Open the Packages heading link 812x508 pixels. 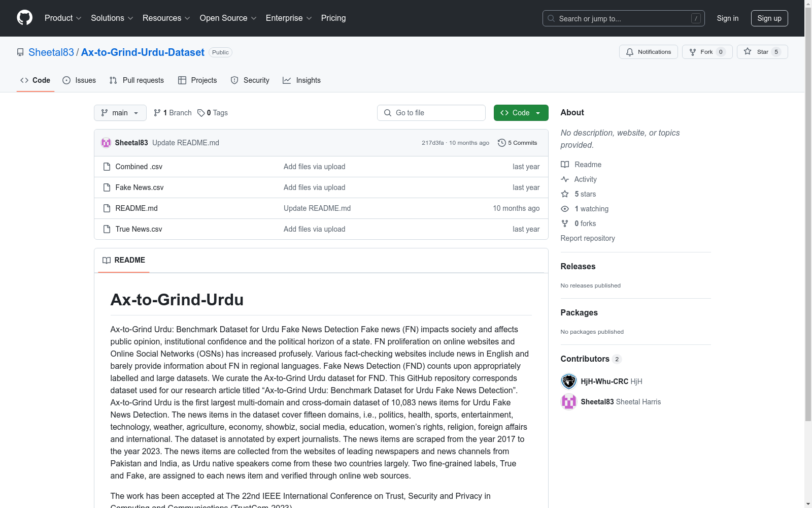tap(579, 312)
